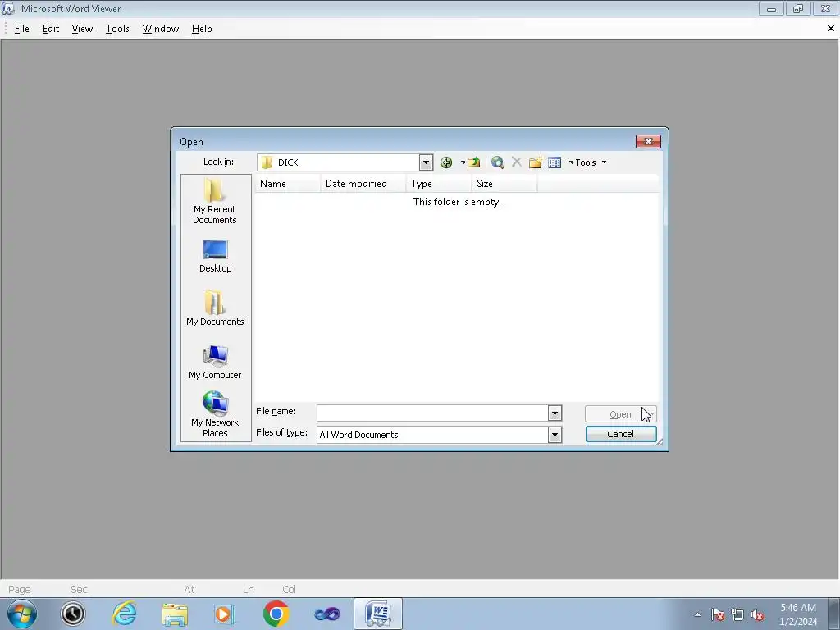Click Word Viewer taskbar button
This screenshot has height=630, width=840.
tap(378, 614)
